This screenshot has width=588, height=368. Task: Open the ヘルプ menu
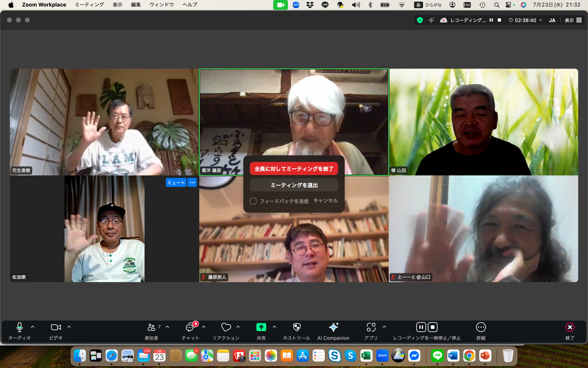pyautogui.click(x=190, y=5)
